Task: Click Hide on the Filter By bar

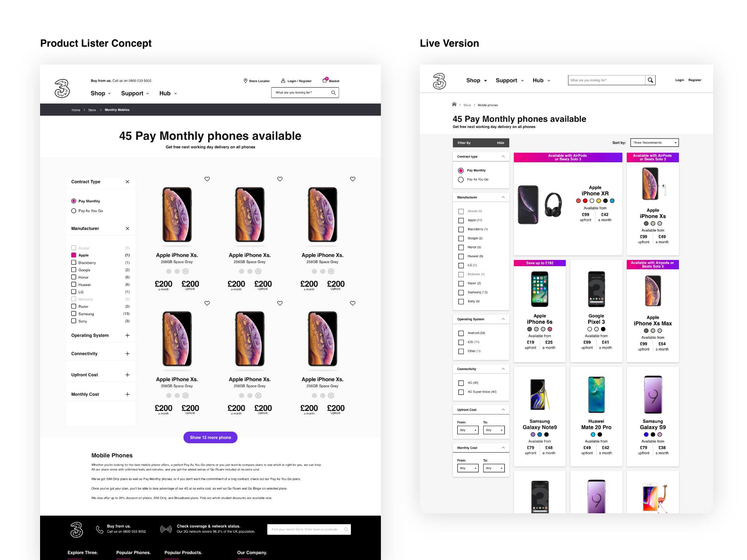Action: 500,143
